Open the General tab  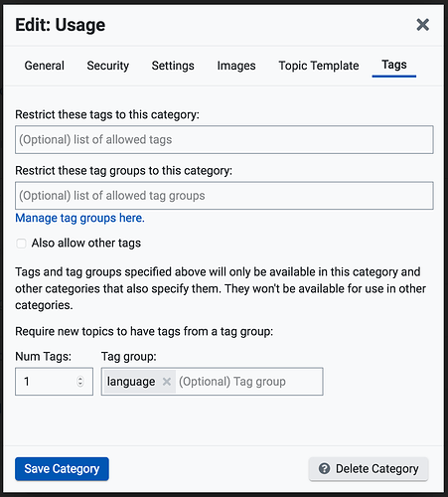[x=45, y=66]
